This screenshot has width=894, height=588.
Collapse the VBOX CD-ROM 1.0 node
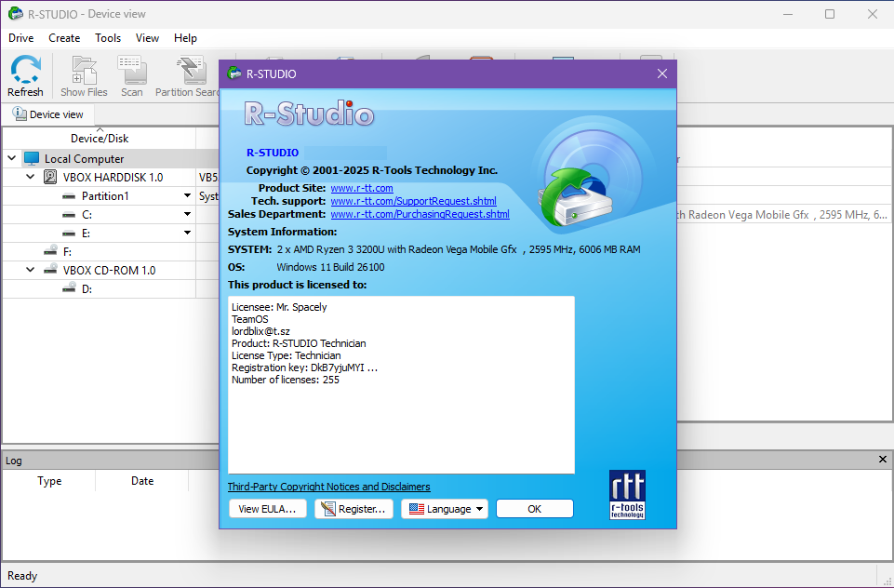point(31,270)
